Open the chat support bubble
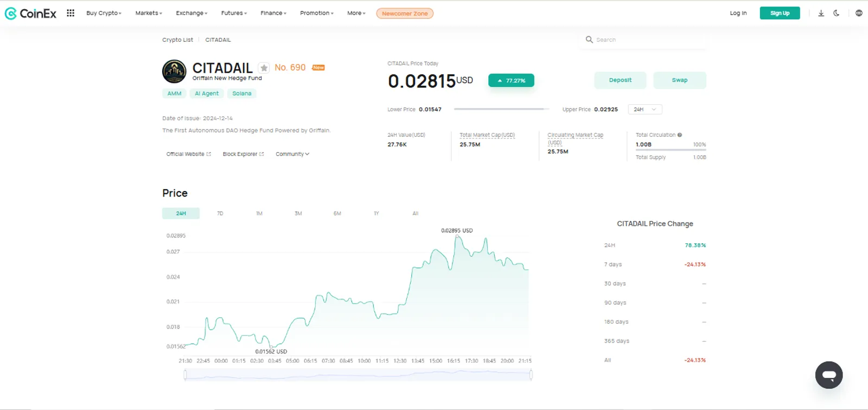Screen dimensions: 868x410 click(x=829, y=375)
